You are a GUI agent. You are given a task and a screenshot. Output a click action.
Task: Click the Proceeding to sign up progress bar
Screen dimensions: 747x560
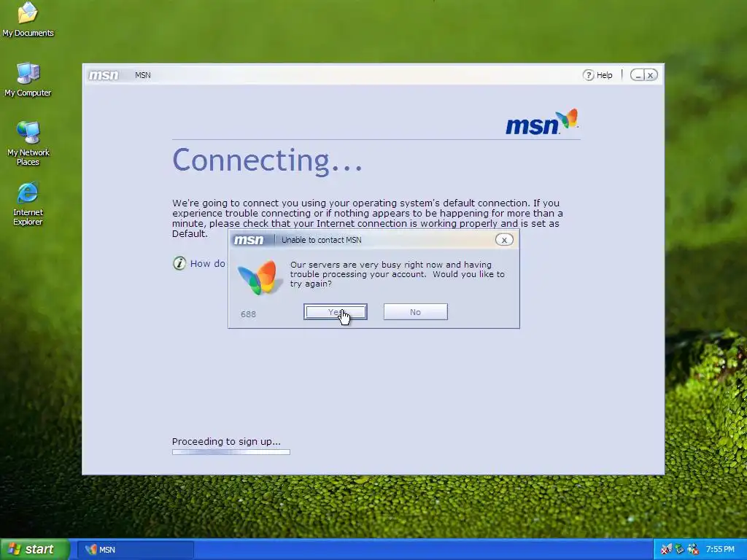(231, 452)
